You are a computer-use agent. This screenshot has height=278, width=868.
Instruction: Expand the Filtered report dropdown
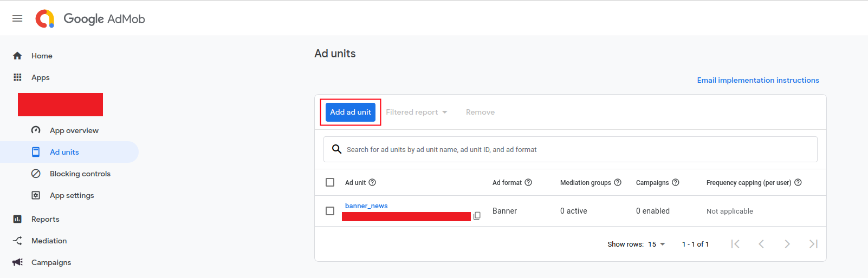coord(416,112)
